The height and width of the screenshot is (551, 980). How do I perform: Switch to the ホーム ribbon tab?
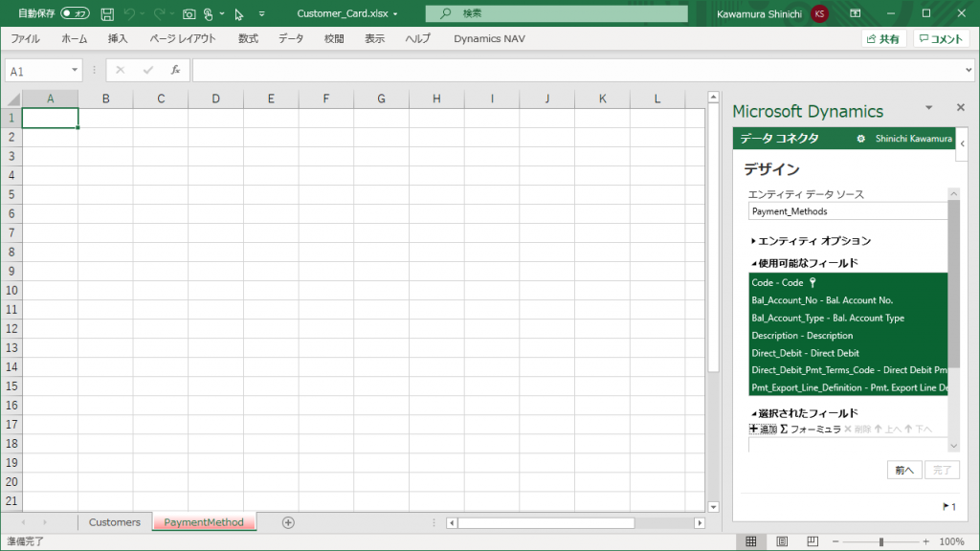(x=75, y=38)
